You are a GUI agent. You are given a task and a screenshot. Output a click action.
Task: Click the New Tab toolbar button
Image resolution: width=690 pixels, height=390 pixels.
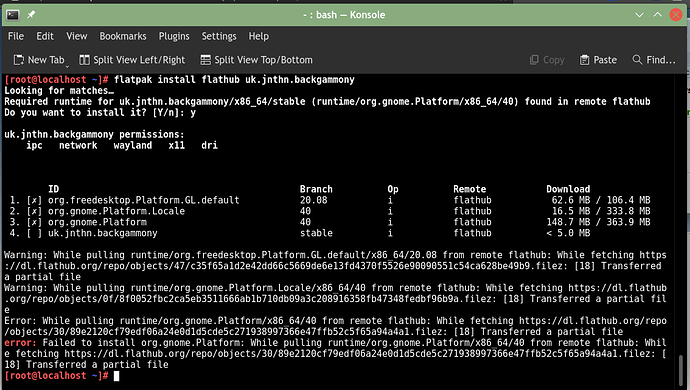(39, 60)
